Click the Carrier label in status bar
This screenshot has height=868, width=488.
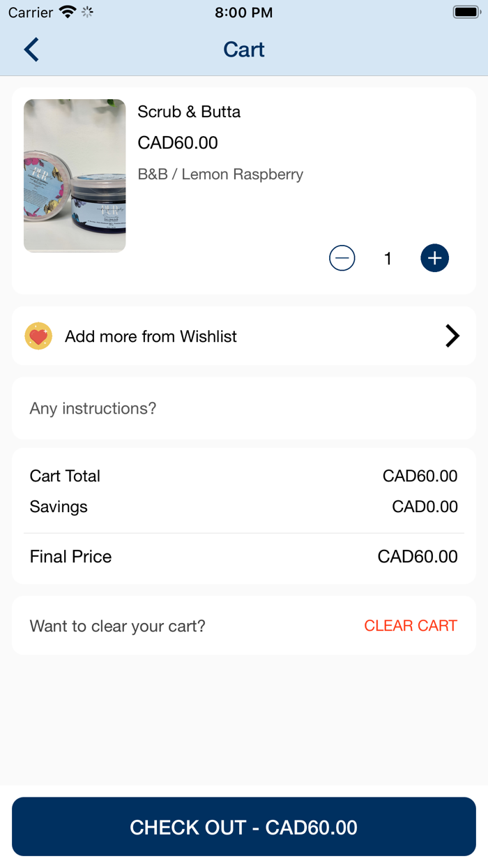coord(30,13)
